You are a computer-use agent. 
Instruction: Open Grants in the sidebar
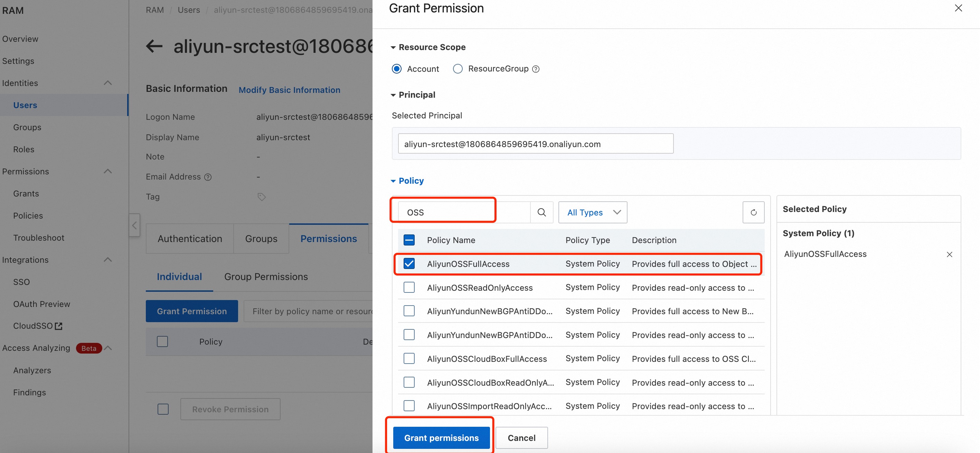pos(26,193)
